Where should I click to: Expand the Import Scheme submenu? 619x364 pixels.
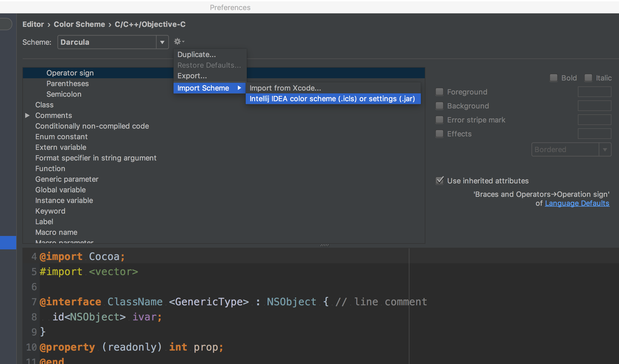208,88
